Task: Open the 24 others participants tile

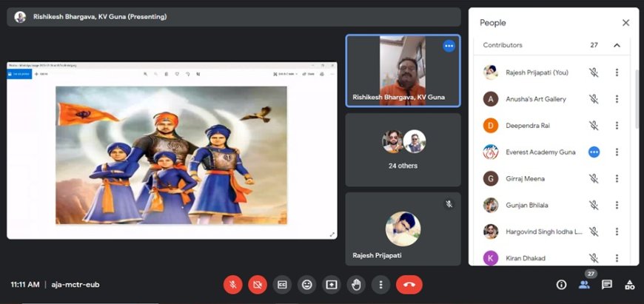Action: tap(403, 150)
